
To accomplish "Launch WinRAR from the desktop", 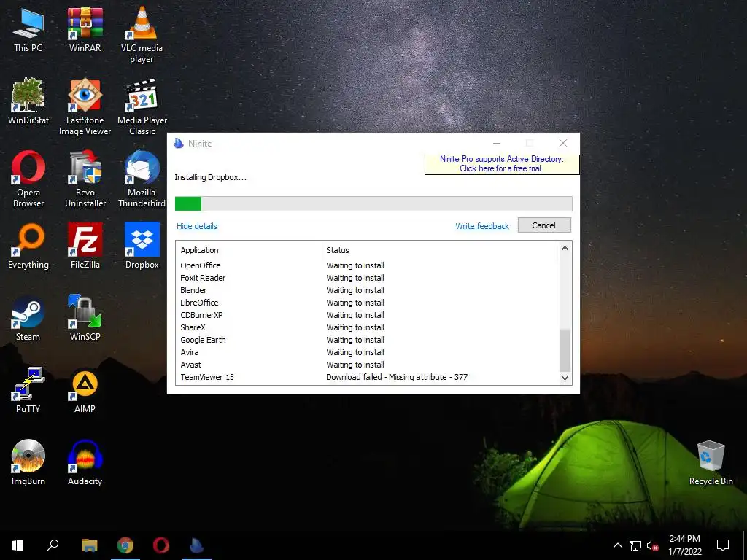I will [85, 29].
